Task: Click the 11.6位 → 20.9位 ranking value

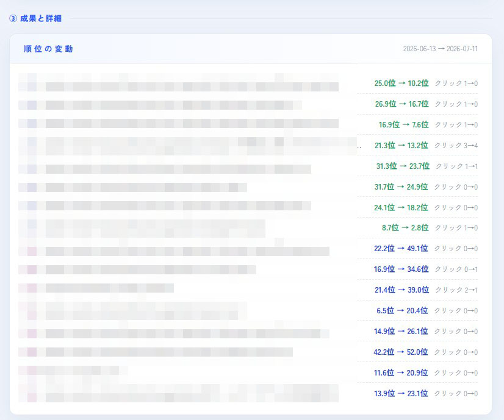Action: click(401, 373)
